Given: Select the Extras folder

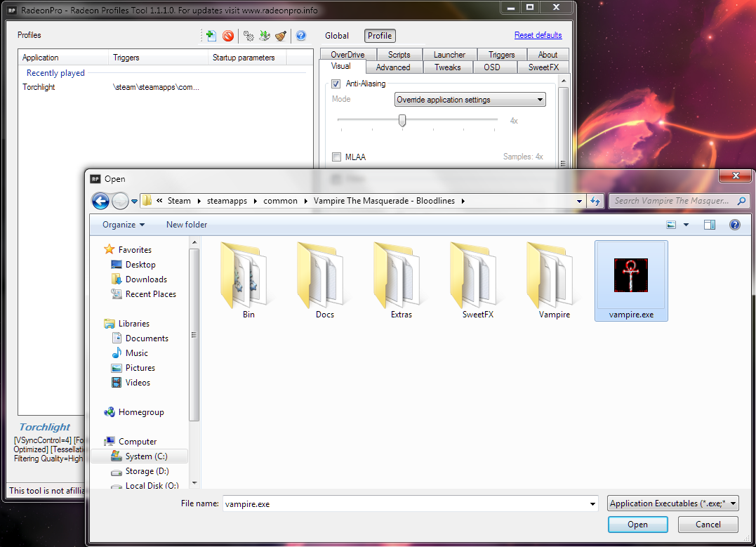Looking at the screenshot, I should point(401,281).
